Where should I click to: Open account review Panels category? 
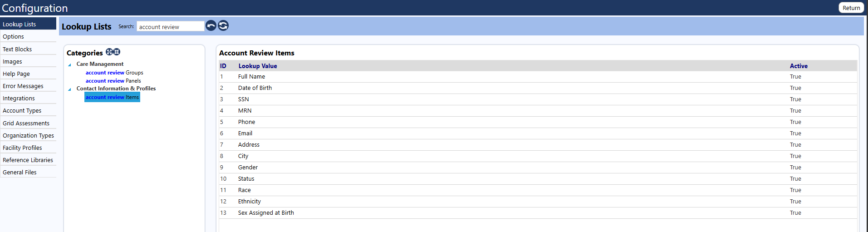(x=113, y=81)
